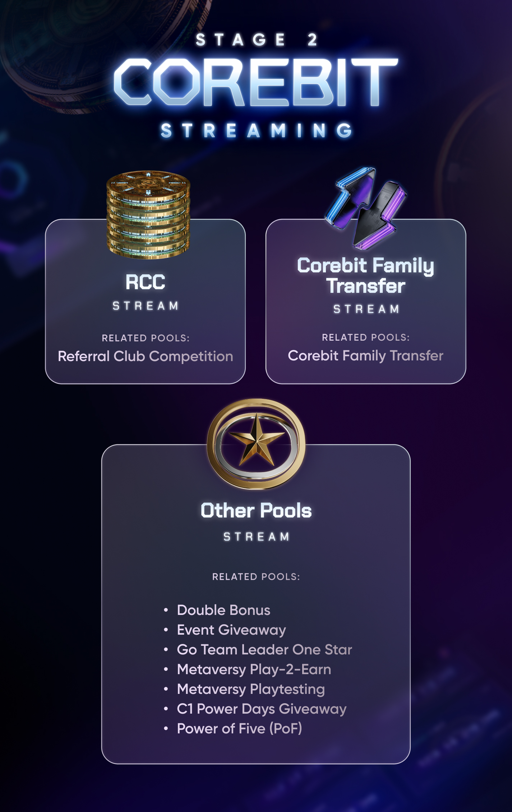This screenshot has height=812, width=512.
Task: Click the bold Corebit Family Transfer heading
Action: pos(365,276)
